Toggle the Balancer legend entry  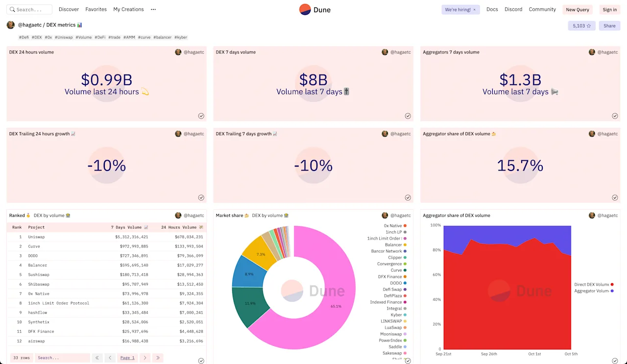click(x=396, y=245)
